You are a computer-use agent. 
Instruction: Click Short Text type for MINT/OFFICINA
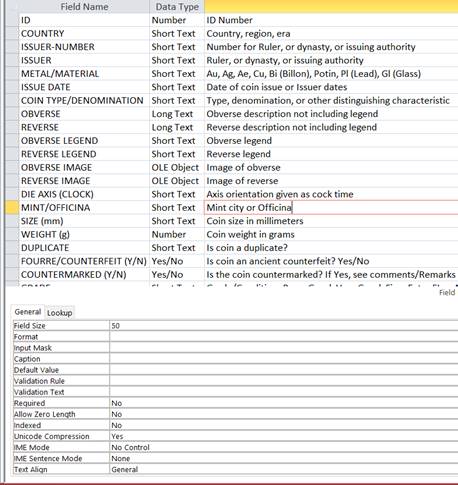pos(177,207)
